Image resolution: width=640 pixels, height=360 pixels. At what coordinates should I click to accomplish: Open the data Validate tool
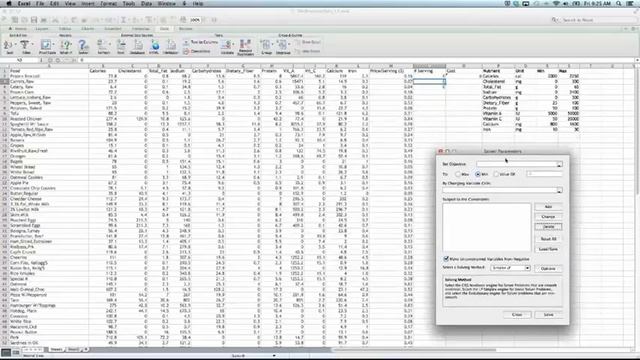227,46
